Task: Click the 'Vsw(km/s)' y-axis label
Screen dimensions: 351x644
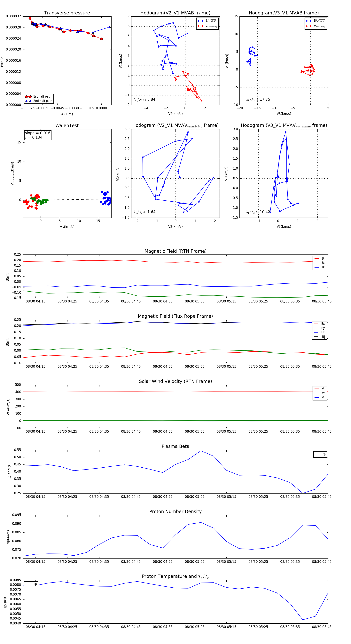Action: [x=8, y=407]
